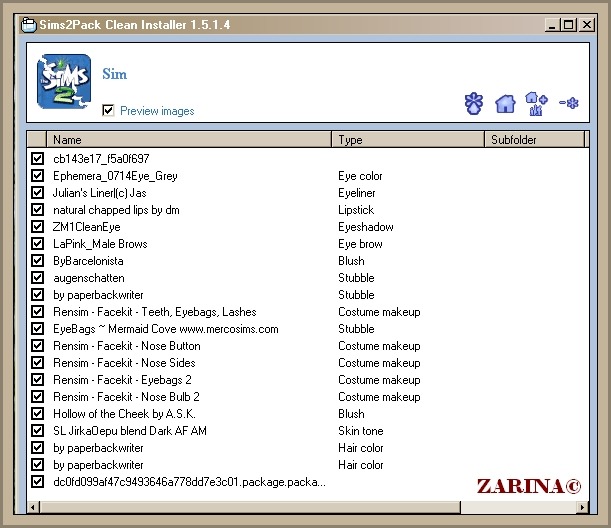
Task: Click the horizontal scrollbar thumb
Action: 249,507
